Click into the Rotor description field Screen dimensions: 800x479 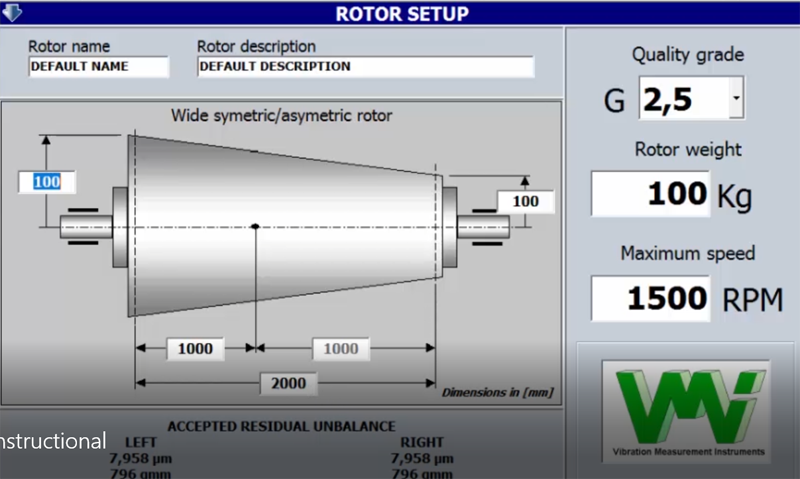click(x=364, y=67)
